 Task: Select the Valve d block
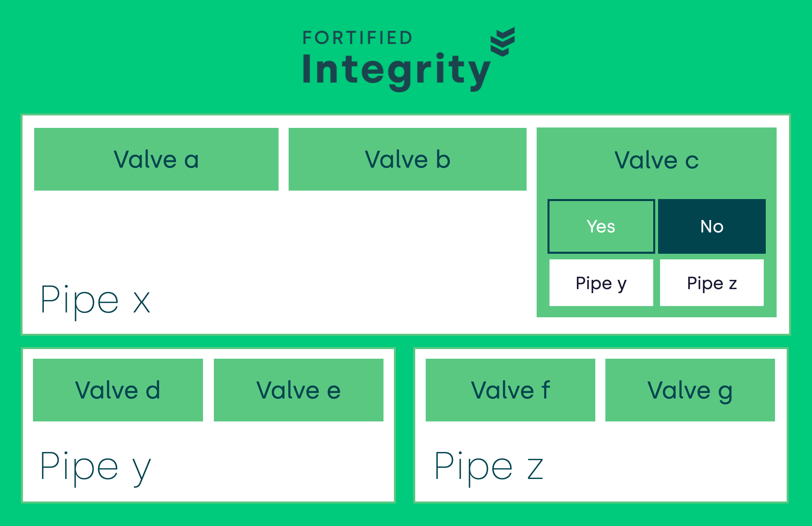pos(118,390)
